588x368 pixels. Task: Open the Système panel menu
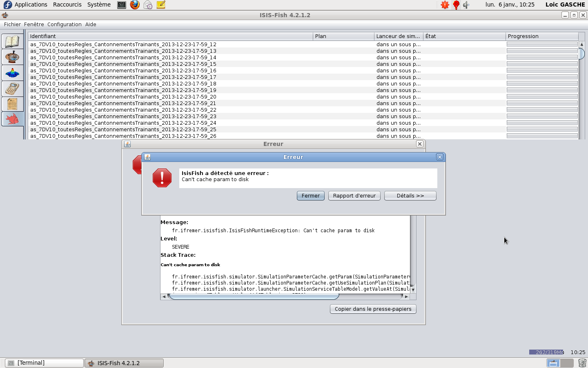coord(99,4)
